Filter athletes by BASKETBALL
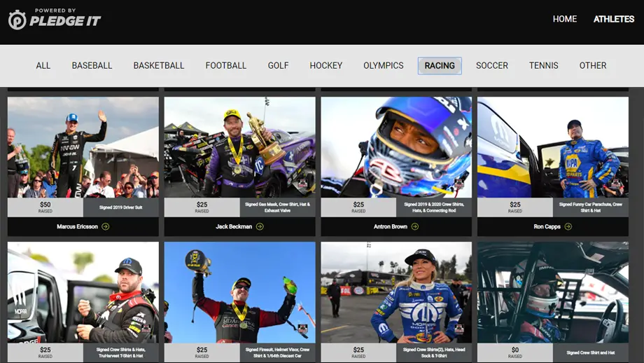 159,66
